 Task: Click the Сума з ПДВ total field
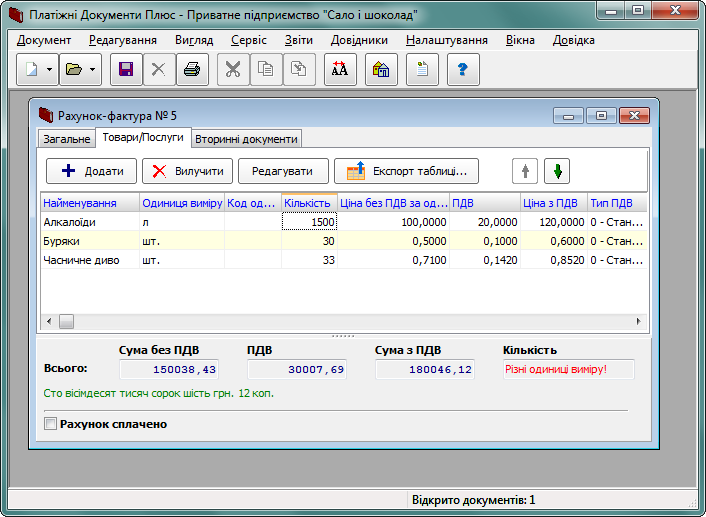click(425, 369)
